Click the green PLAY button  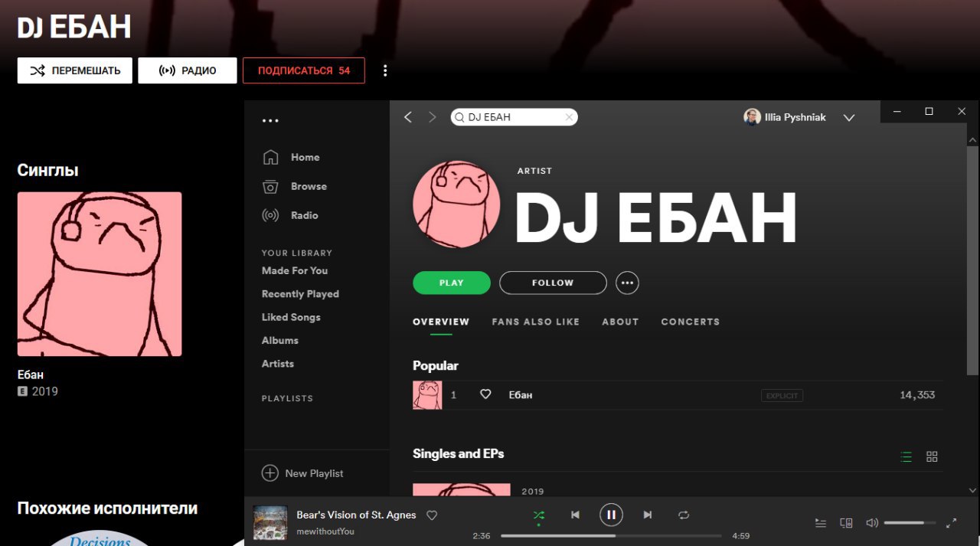click(x=452, y=283)
